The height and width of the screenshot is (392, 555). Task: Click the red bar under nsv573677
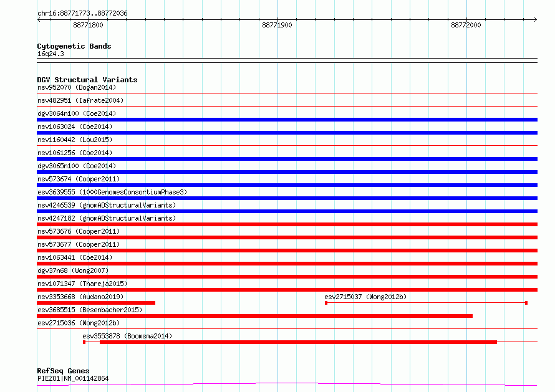pos(287,251)
